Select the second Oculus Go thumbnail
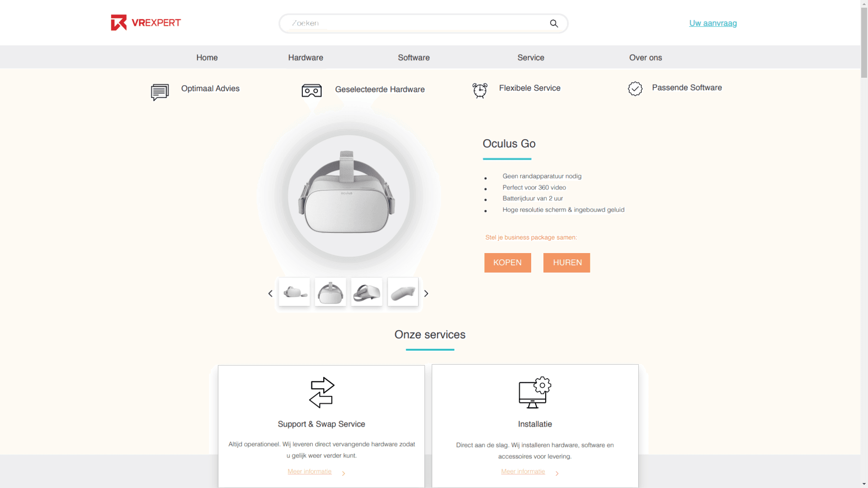The width and height of the screenshot is (868, 488). [x=330, y=292]
